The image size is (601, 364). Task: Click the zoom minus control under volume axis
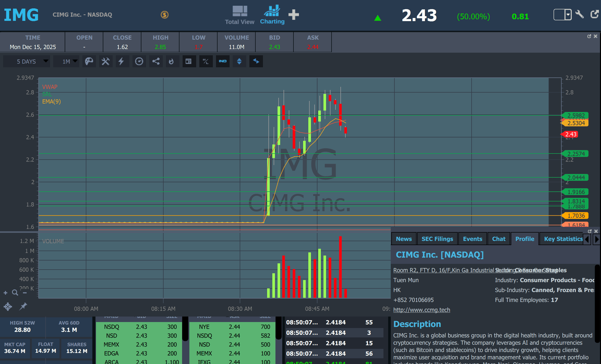click(x=25, y=293)
